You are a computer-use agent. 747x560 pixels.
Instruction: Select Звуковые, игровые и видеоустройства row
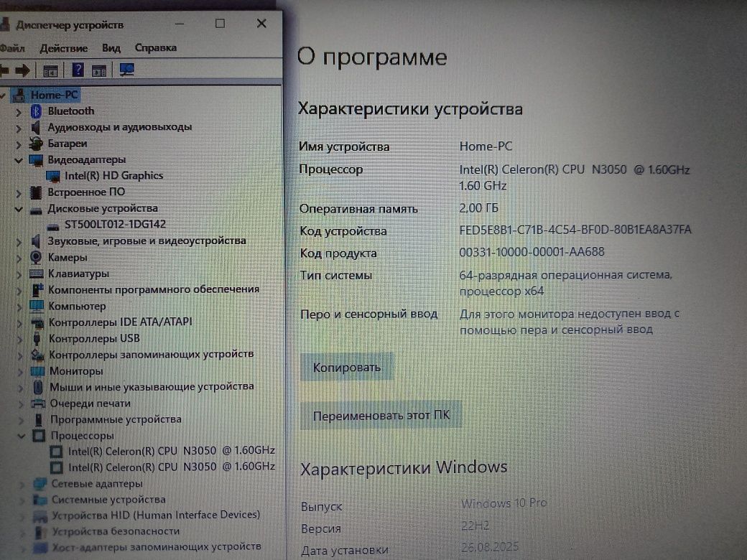[147, 241]
